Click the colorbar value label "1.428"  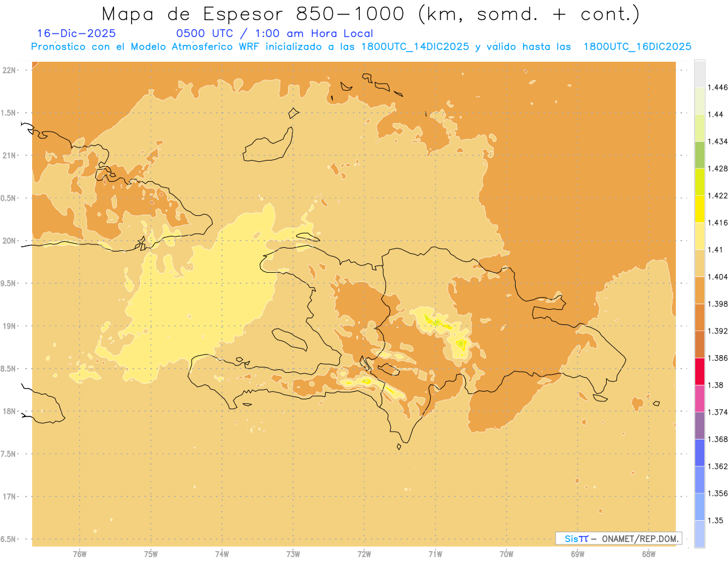tap(717, 169)
